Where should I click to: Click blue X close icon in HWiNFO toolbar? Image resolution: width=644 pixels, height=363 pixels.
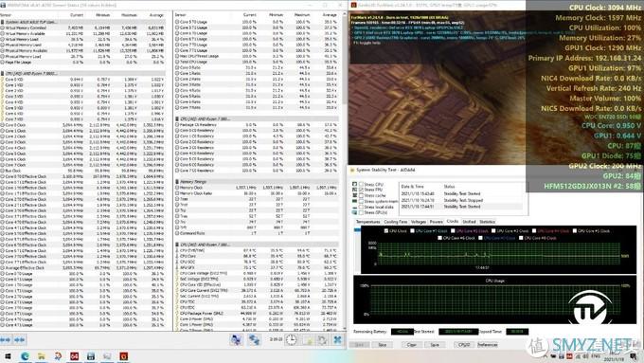tap(337, 339)
